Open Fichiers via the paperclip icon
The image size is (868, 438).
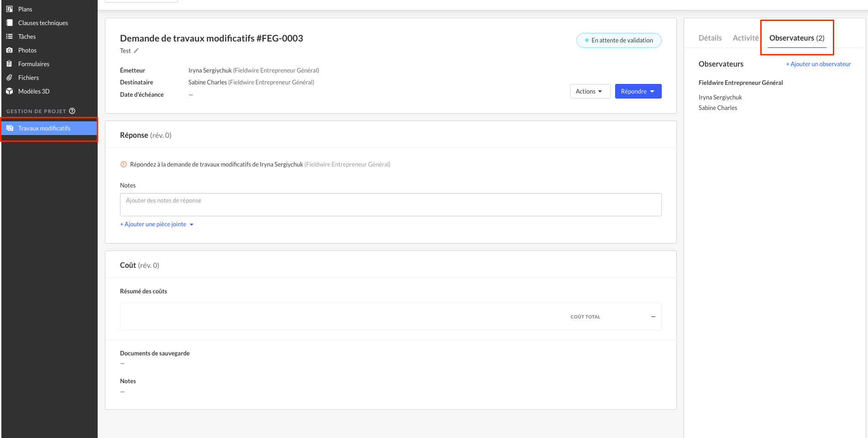pyautogui.click(x=9, y=78)
